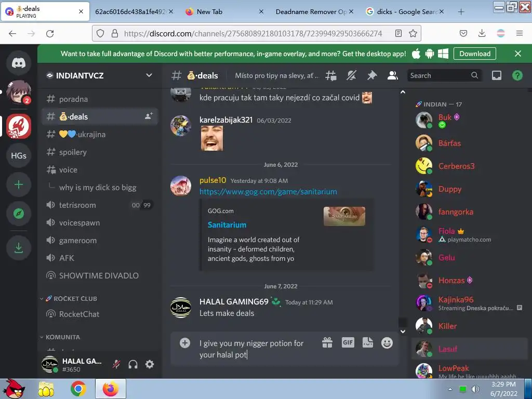Image resolution: width=532 pixels, height=399 pixels.
Task: Open the red rocket INDIANTVCZ server icon
Action: pyautogui.click(x=19, y=126)
